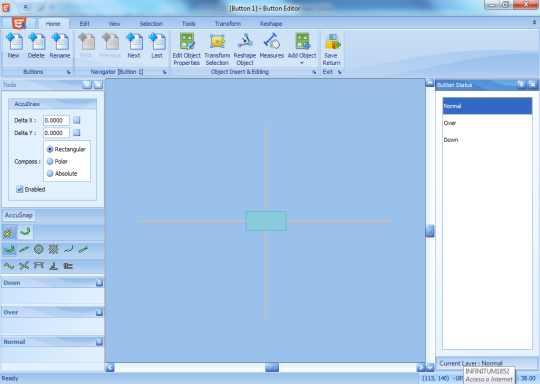Image resolution: width=540 pixels, height=384 pixels.
Task: Minimize the ribbon with the top-right chevron
Action: click(x=534, y=22)
